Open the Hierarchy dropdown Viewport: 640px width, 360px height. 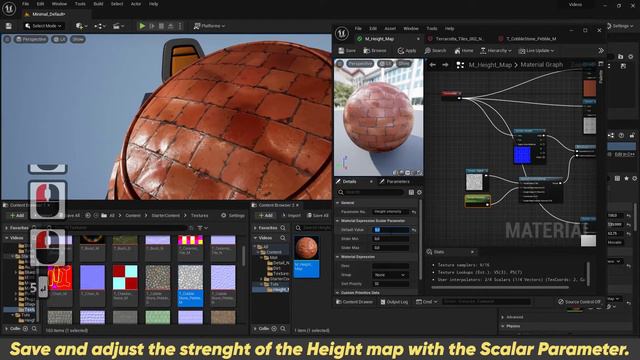tap(496, 51)
